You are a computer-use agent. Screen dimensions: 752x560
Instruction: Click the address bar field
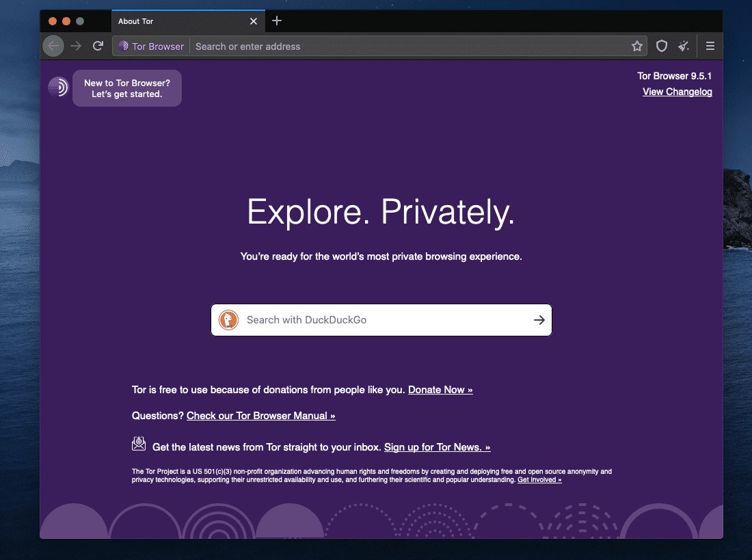(x=410, y=46)
